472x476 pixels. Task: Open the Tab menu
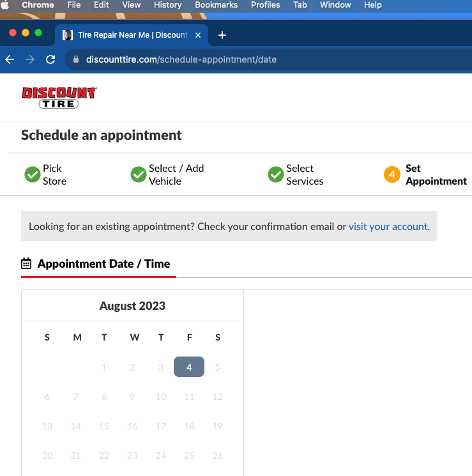tap(300, 5)
